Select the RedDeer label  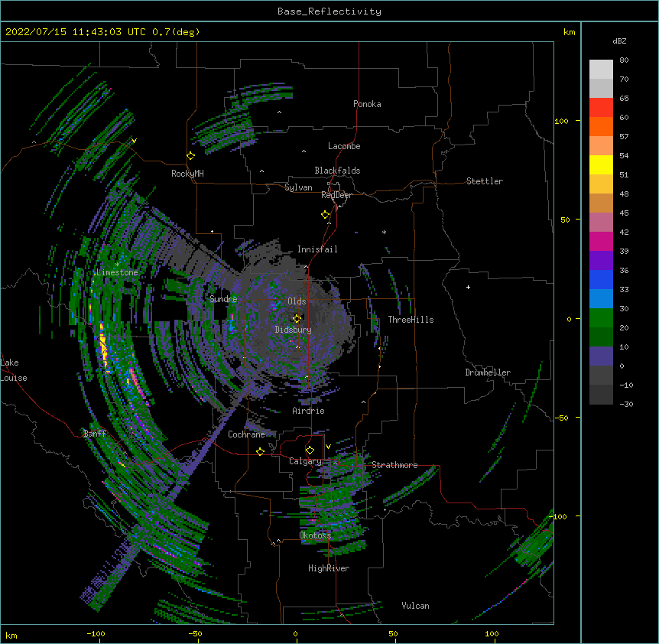click(336, 195)
